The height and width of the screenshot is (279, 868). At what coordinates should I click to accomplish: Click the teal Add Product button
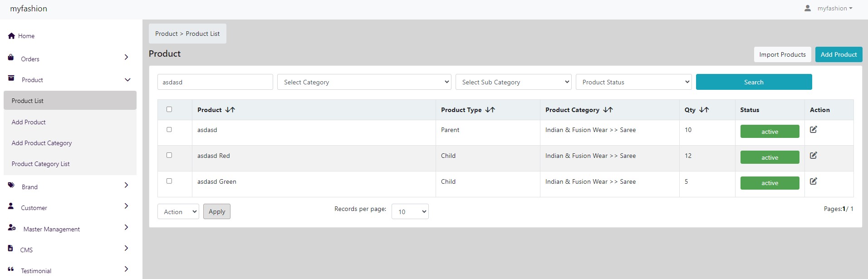[x=839, y=54]
